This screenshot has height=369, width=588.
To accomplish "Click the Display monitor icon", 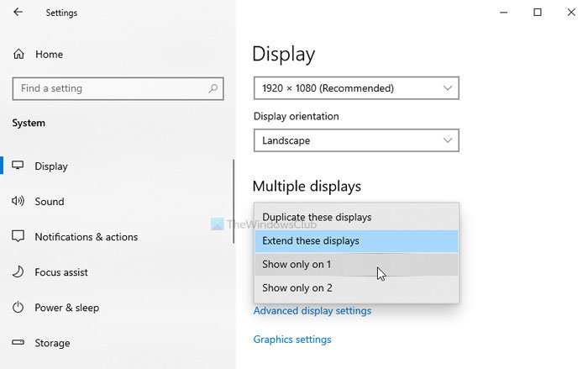I will click(18, 166).
